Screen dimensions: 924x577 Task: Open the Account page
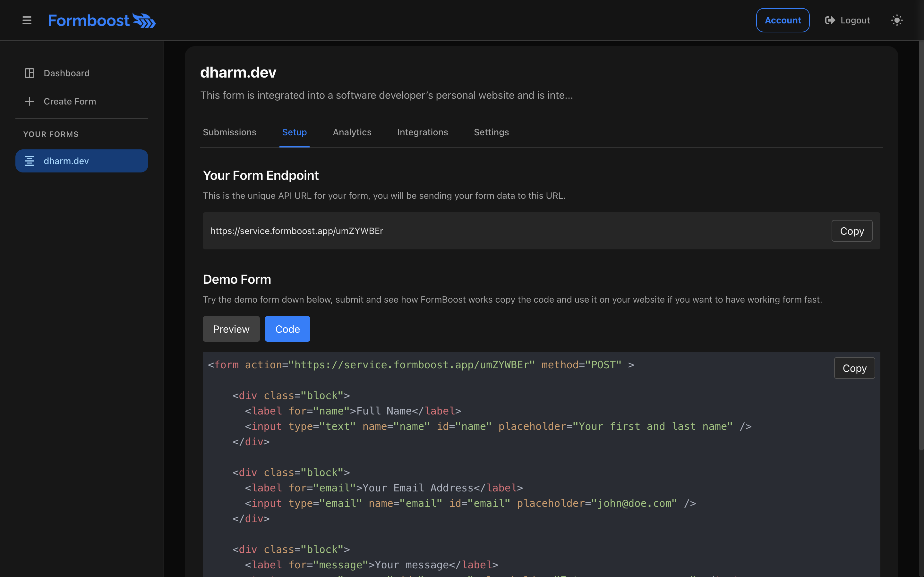tap(782, 20)
